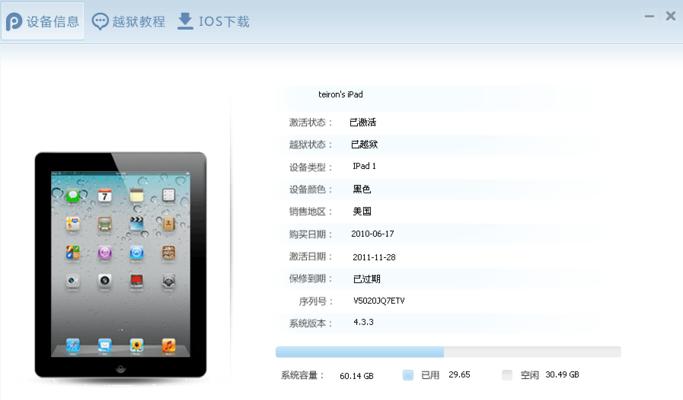Click the 序列号 label

point(316,301)
